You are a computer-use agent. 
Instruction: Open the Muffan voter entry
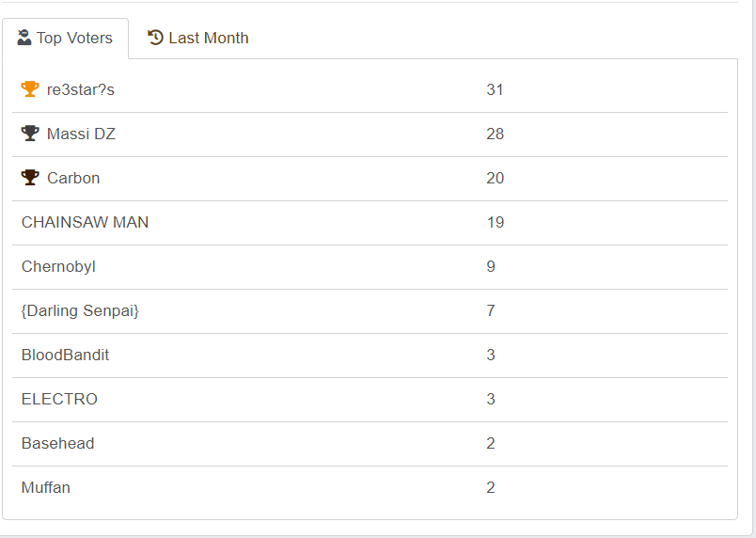coord(46,487)
